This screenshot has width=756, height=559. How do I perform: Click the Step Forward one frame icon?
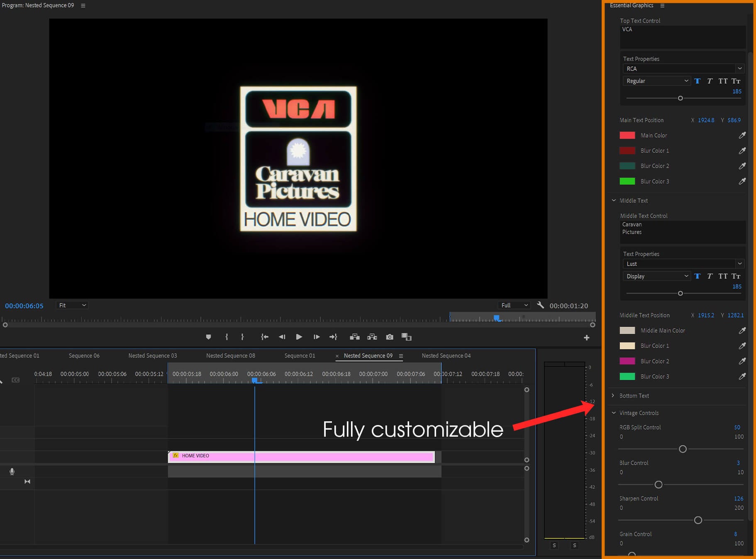[316, 337]
